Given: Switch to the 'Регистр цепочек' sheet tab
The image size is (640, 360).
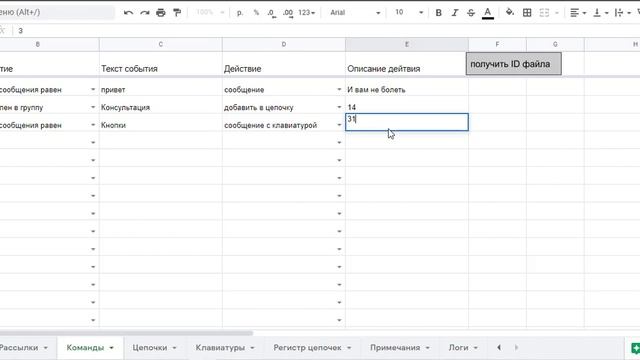Looking at the screenshot, I should pos(312,348).
